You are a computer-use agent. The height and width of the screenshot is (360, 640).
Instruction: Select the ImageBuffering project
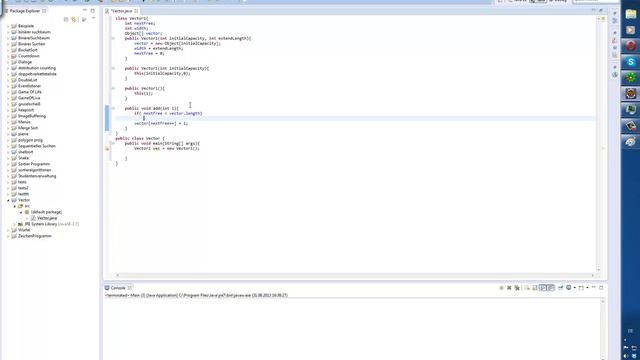(x=32, y=116)
